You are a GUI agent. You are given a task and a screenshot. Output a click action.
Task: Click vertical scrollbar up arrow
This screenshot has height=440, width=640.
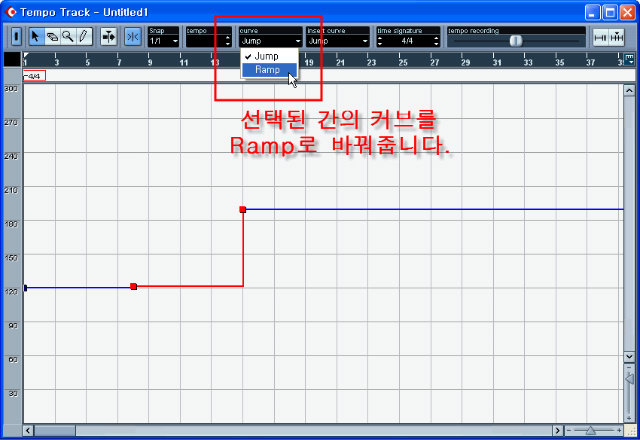coord(629,90)
